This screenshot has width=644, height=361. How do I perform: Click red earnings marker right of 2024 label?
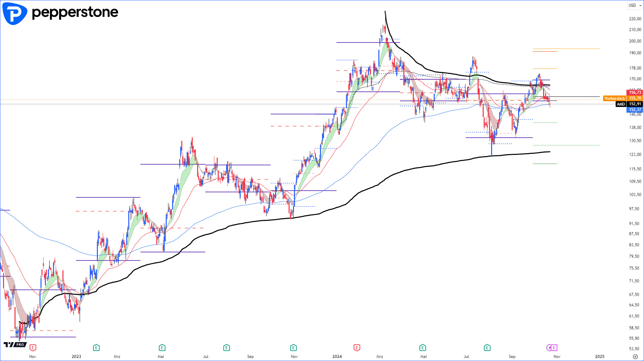pos(357,348)
